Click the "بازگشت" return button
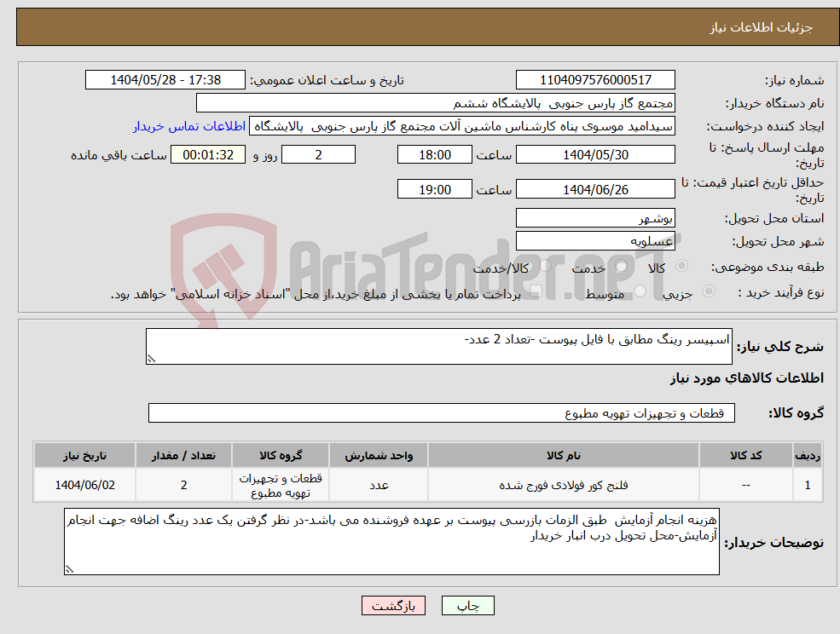Viewport: 840px width, 634px height. tap(393, 605)
